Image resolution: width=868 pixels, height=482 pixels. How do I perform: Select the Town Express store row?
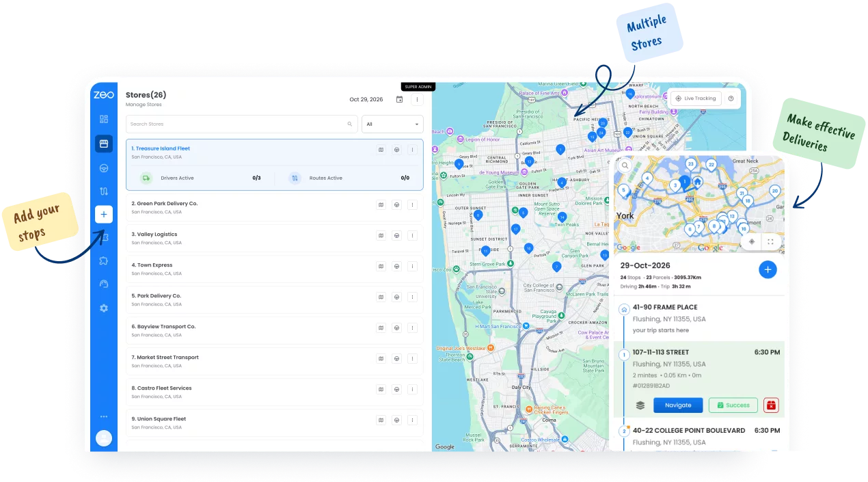(274, 269)
